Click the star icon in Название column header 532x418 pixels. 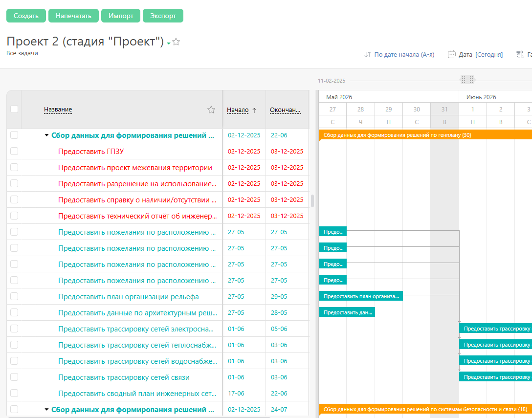point(211,110)
